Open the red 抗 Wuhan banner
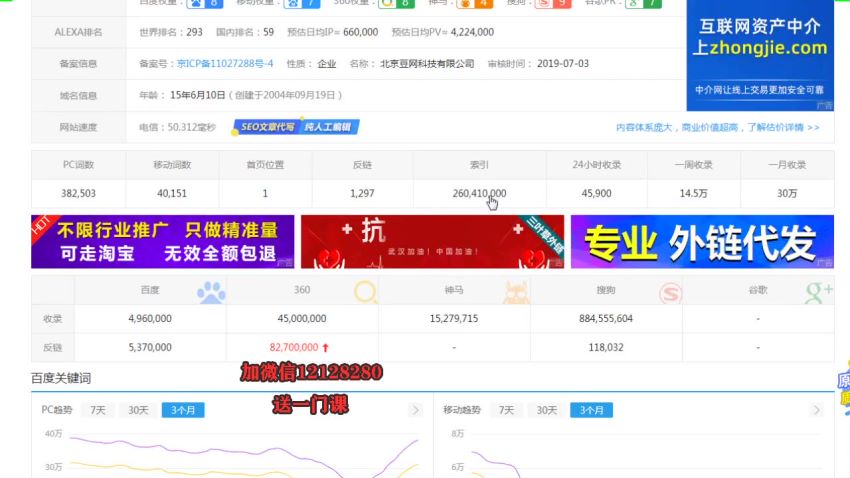Image resolution: width=850 pixels, height=478 pixels. click(x=432, y=242)
